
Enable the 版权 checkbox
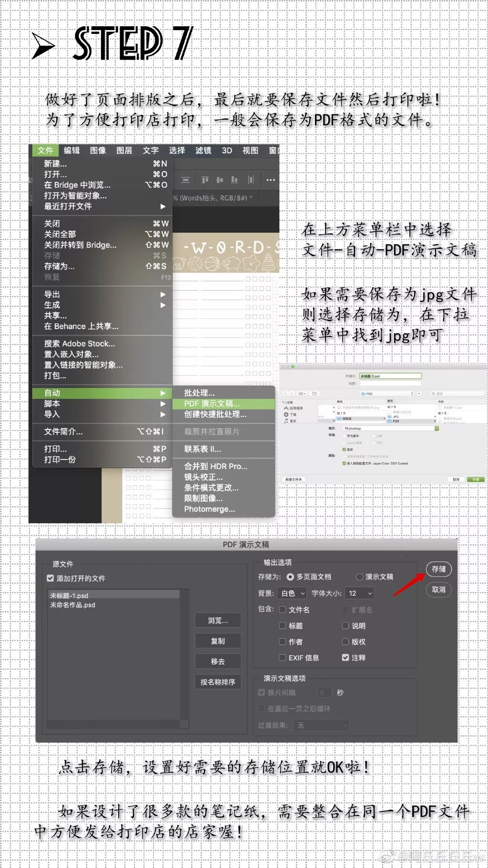coord(346,642)
